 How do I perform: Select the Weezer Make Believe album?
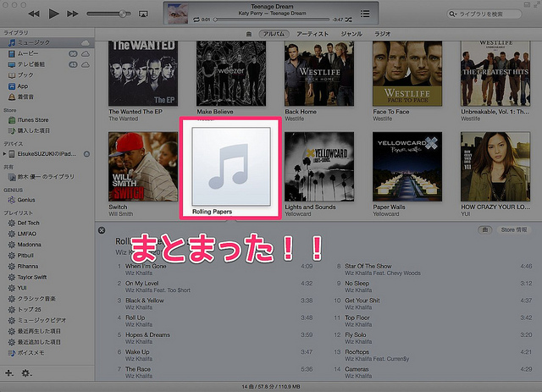coord(231,74)
